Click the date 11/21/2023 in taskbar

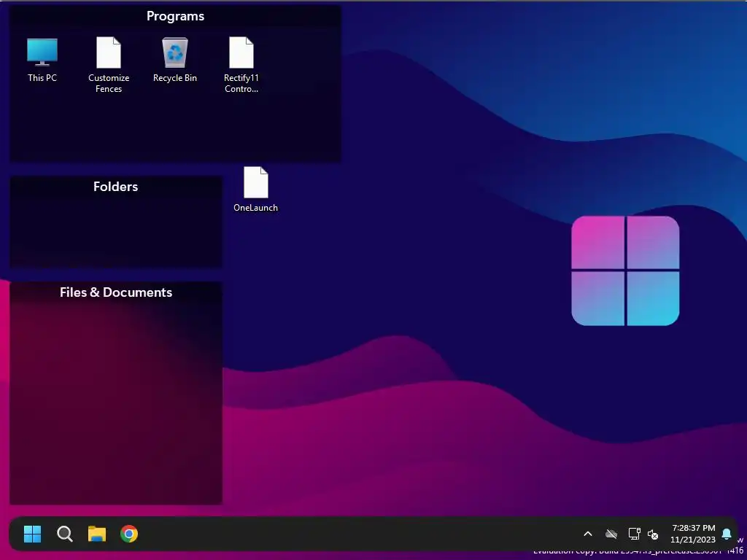click(x=693, y=540)
